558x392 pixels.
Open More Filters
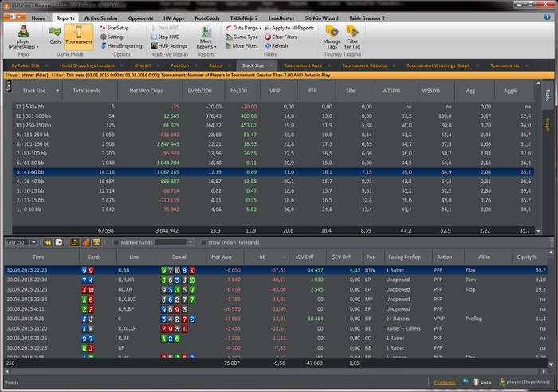[242, 46]
